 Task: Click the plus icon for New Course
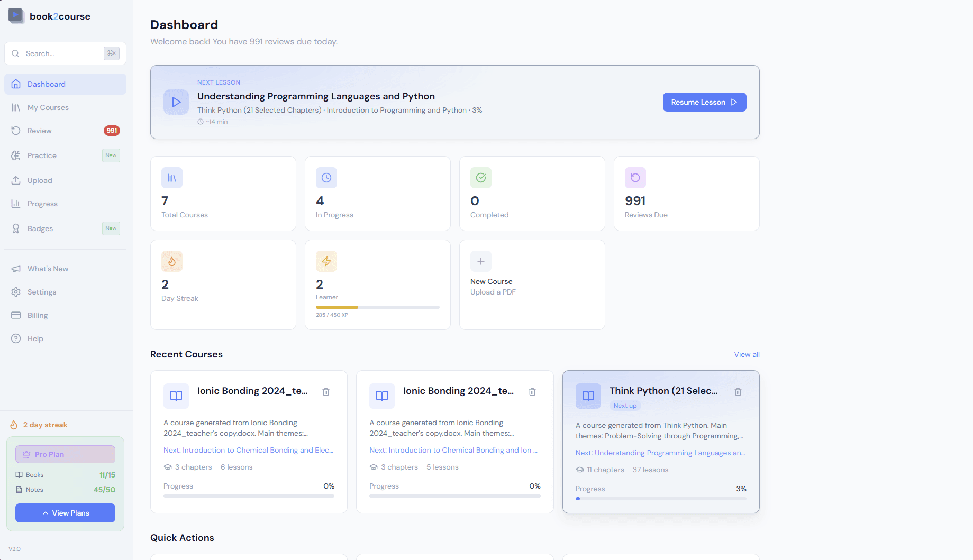pos(480,261)
